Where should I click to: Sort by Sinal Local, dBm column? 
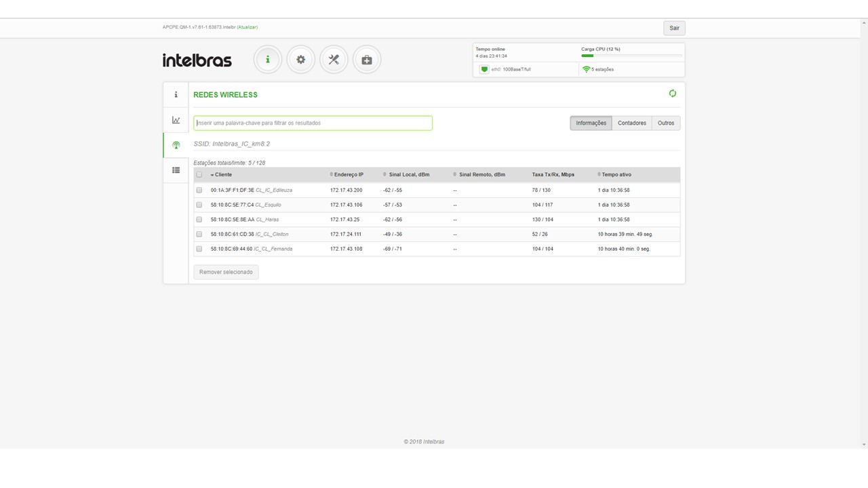[406, 175]
